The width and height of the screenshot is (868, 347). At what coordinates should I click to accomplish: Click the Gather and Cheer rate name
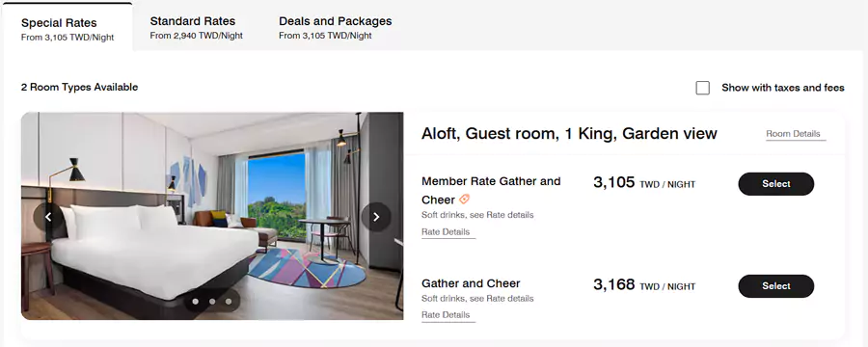[471, 283]
